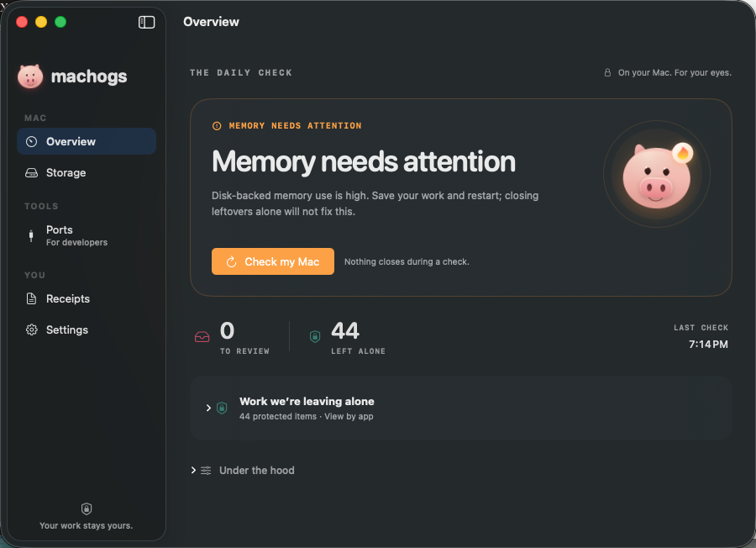Click the orange warning icon beside Memory Needs Attention
The height and width of the screenshot is (548, 756).
217,126
